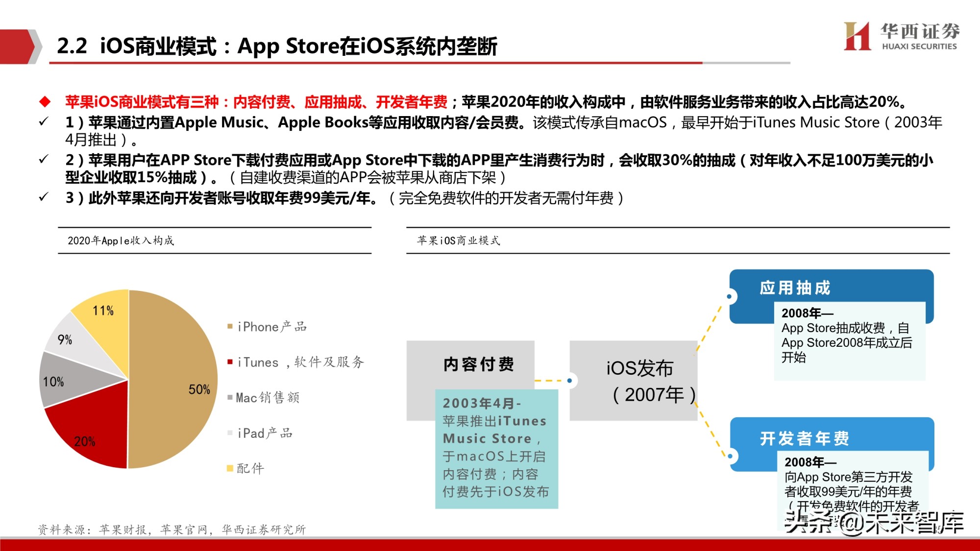Select the iPad产品 legend marker

tap(230, 433)
